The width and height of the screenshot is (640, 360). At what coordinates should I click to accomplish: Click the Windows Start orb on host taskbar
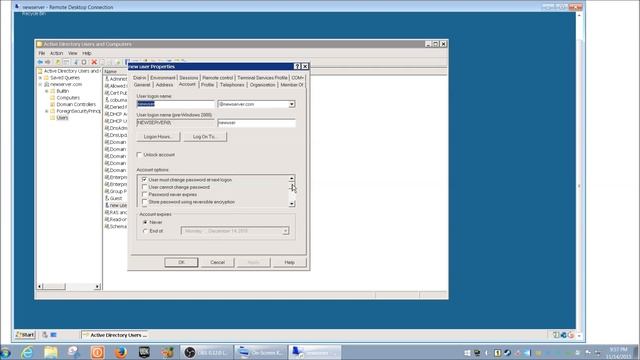5,352
